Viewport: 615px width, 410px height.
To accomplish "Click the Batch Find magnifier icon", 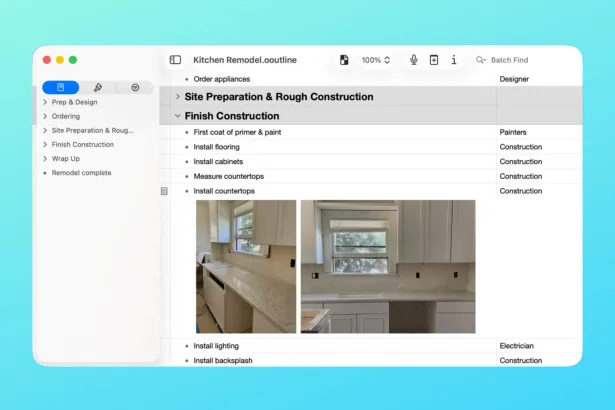I will coord(481,60).
